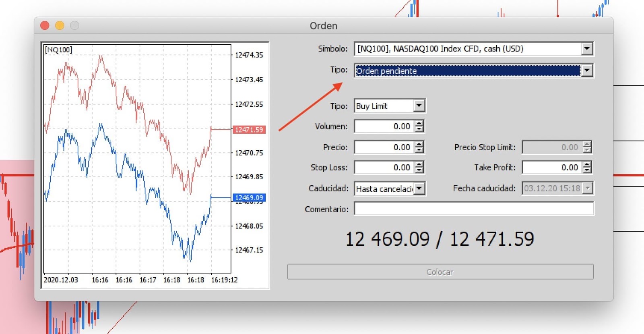
Task: Increase Precio with up stepper arrow
Action: click(419, 144)
